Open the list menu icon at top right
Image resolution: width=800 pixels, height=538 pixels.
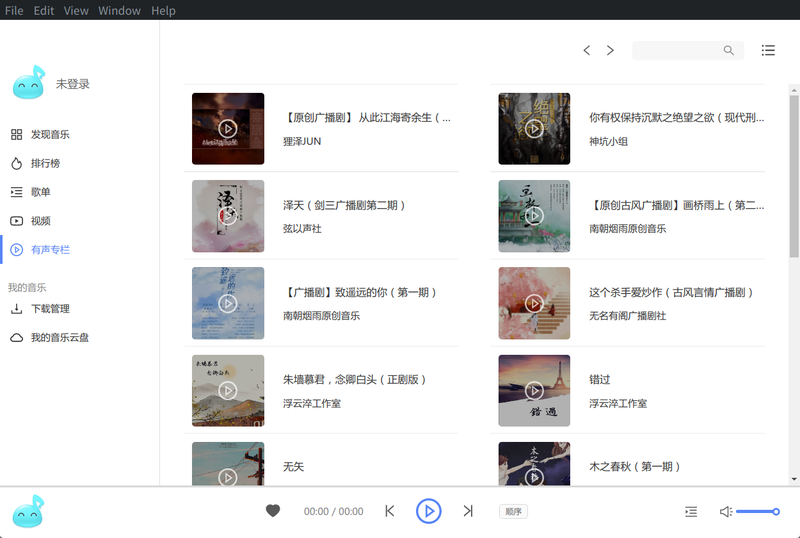click(768, 50)
